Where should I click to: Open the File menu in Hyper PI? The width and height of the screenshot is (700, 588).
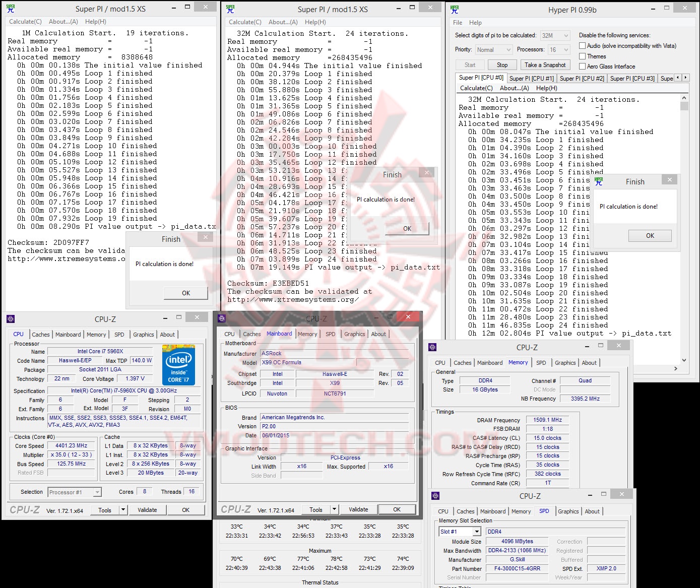[x=458, y=23]
